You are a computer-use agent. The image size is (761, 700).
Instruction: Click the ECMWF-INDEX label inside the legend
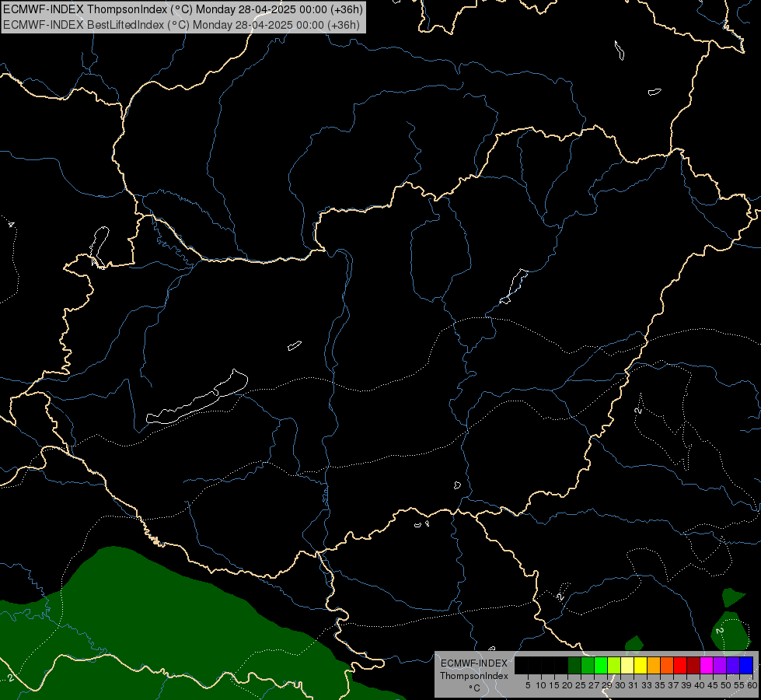coord(474,663)
